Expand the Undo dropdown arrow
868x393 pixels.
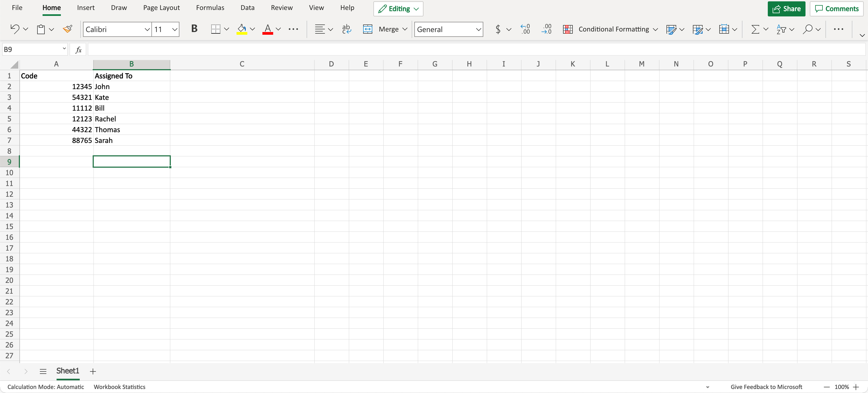[26, 29]
